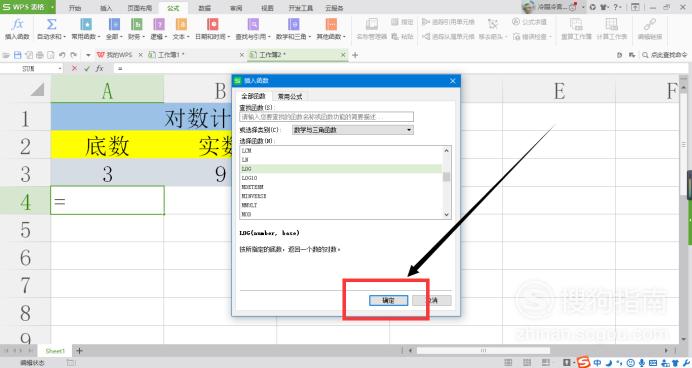
Task: Click the formula bar cancel X icon
Action: [x=75, y=68]
